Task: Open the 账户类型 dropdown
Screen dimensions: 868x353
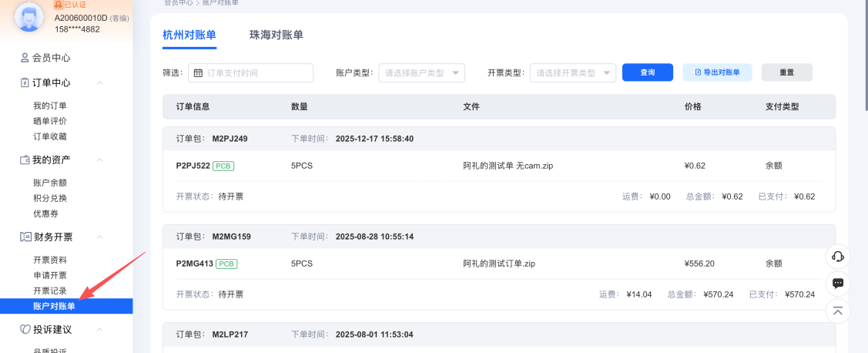Action: pos(421,73)
